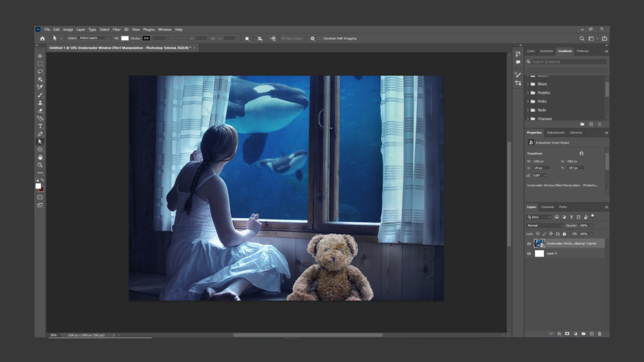This screenshot has height=362, width=644.
Task: Enable Constrain Path Dragging checkbox
Action: (320, 38)
